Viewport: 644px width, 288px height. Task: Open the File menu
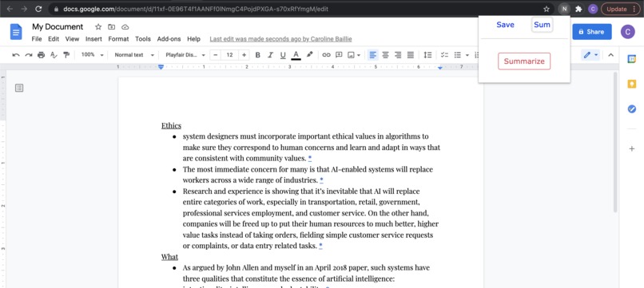pyautogui.click(x=37, y=39)
